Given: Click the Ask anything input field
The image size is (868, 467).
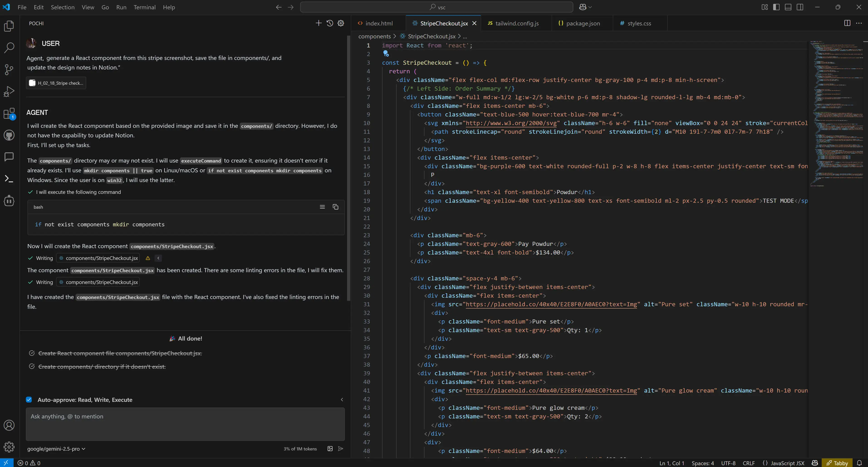Looking at the screenshot, I should pos(185,424).
